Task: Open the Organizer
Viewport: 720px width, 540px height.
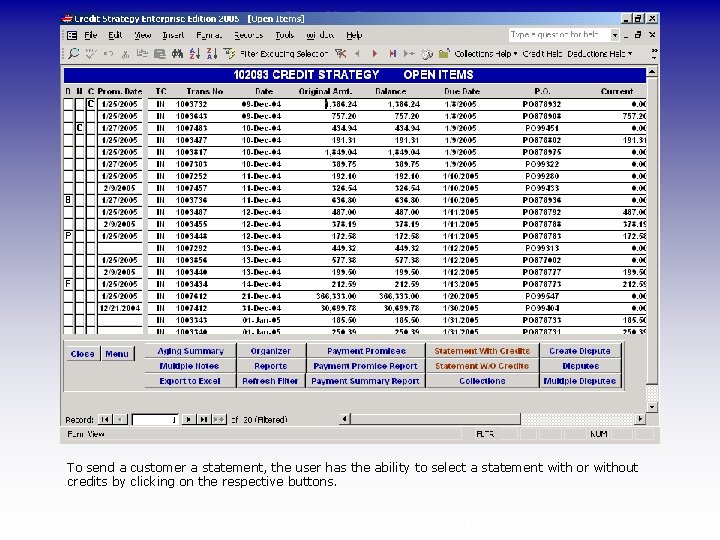Action: coord(270,351)
